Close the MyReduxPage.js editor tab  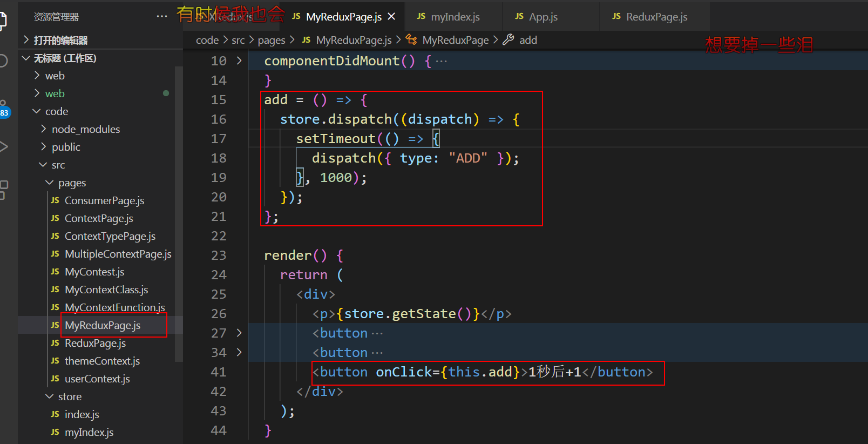point(391,17)
